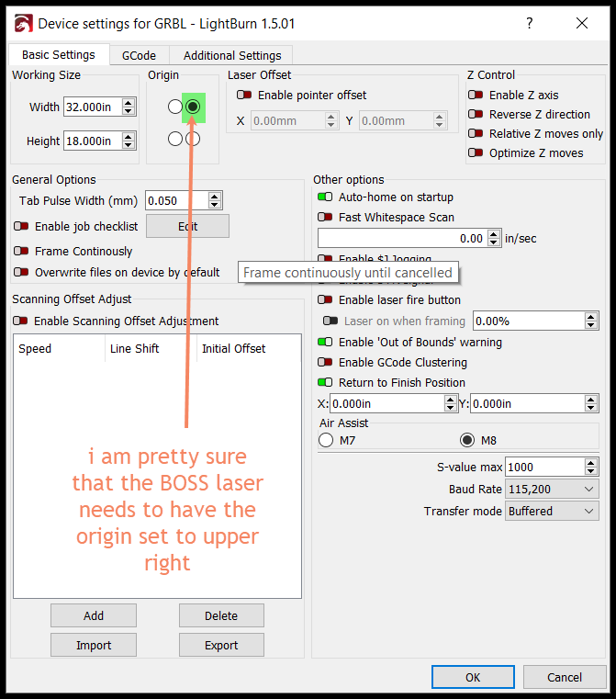Decrease Height with spinner down arrow

tap(129, 146)
